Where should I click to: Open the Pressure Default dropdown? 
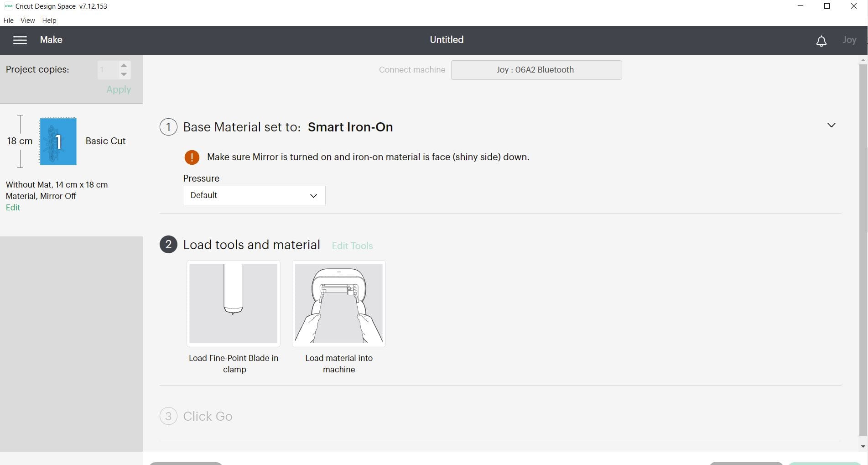254,195
